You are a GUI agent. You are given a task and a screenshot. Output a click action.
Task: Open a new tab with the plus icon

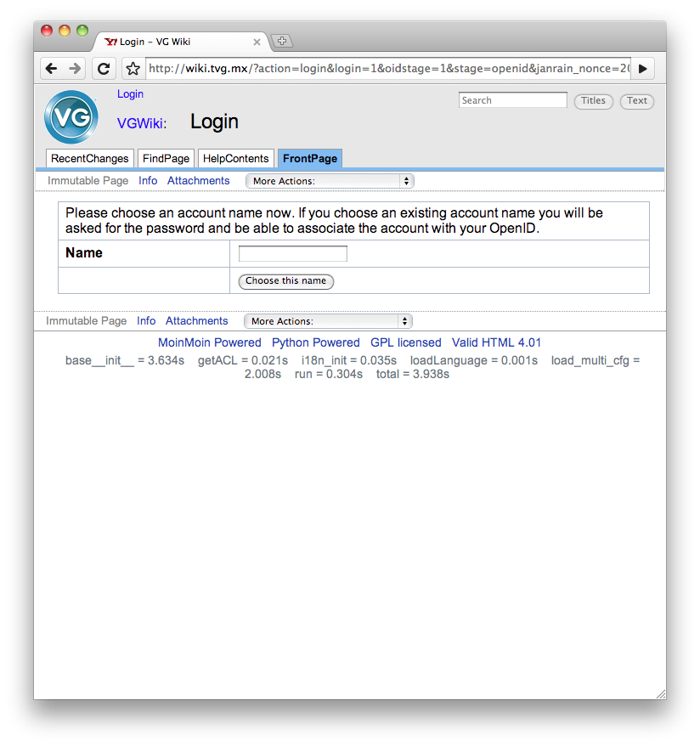pyautogui.click(x=282, y=41)
